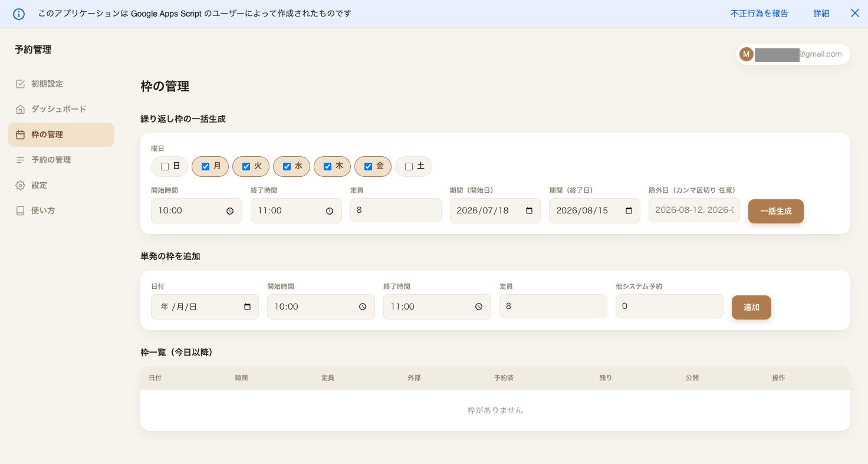Click the 繰り返し枠の一括生成 heading
This screenshot has width=868, height=464.
(x=183, y=119)
